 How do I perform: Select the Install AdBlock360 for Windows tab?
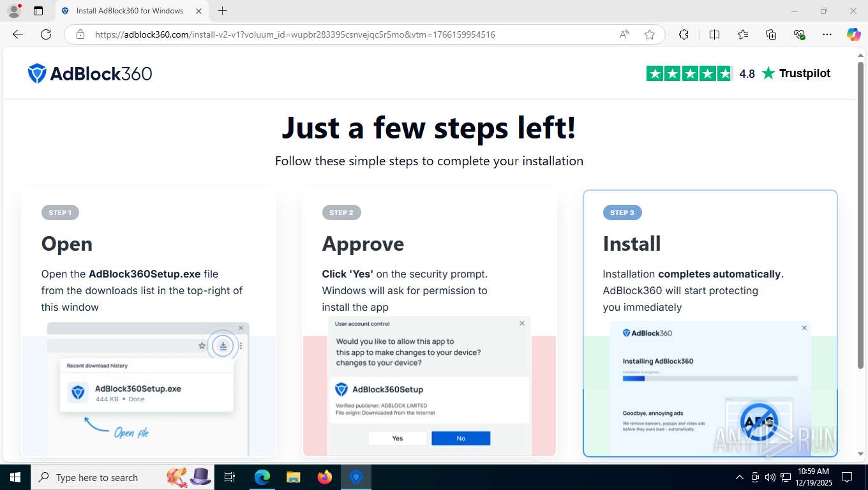[x=132, y=11]
